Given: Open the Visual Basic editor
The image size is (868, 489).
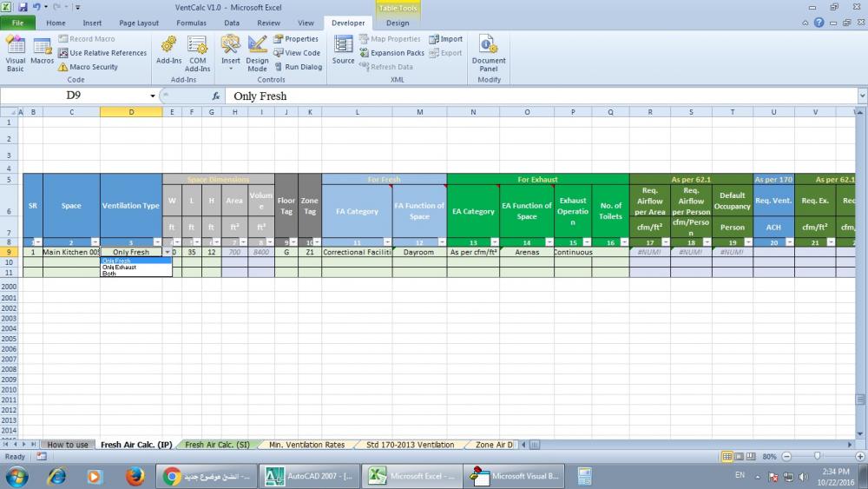Looking at the screenshot, I should (15, 53).
